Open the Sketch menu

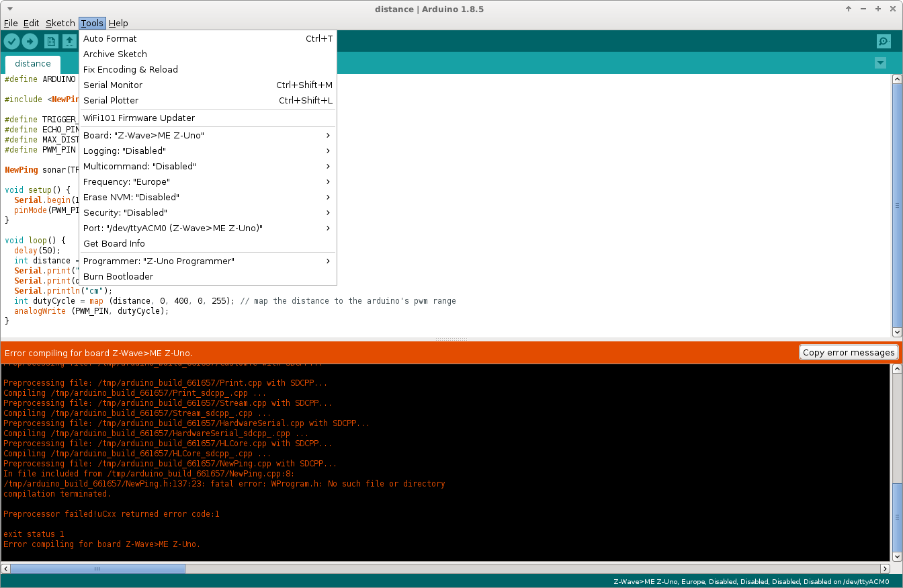pos(60,23)
